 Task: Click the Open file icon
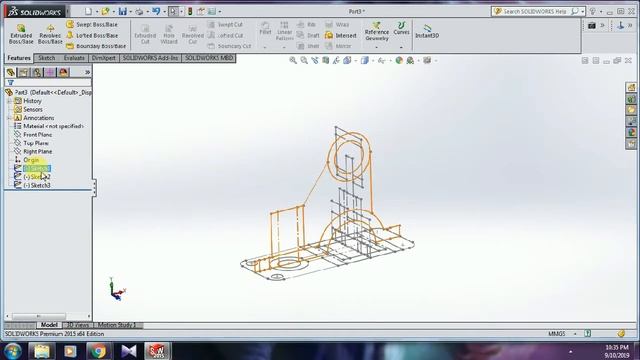point(106,11)
